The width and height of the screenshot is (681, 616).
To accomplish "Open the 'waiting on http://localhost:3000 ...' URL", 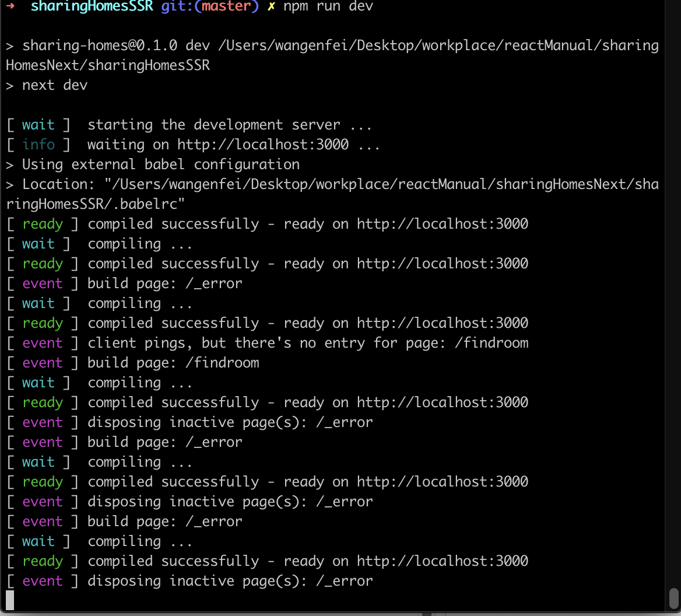I will (x=263, y=145).
